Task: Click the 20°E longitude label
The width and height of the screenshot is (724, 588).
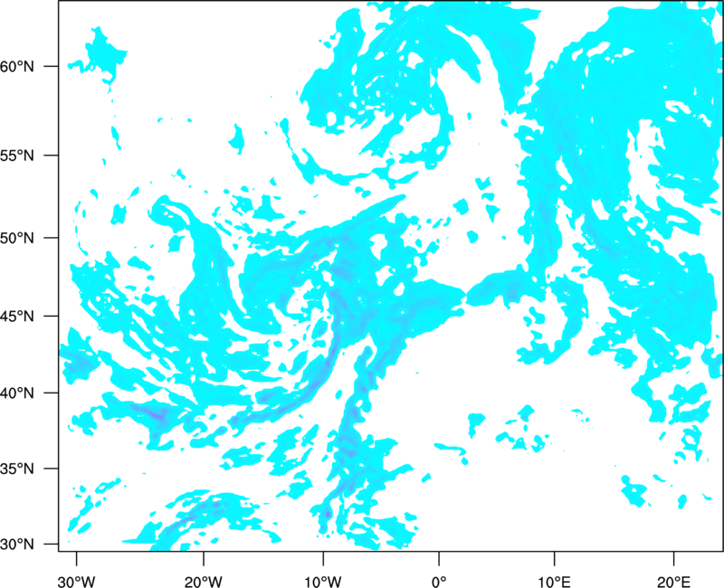Action: tap(673, 582)
